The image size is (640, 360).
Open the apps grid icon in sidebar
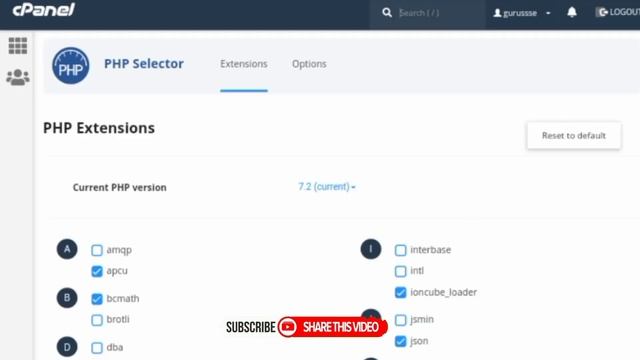[x=18, y=45]
